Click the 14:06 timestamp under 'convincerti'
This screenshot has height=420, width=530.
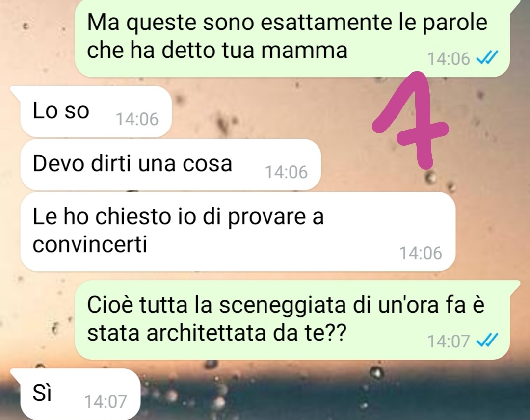point(421,253)
